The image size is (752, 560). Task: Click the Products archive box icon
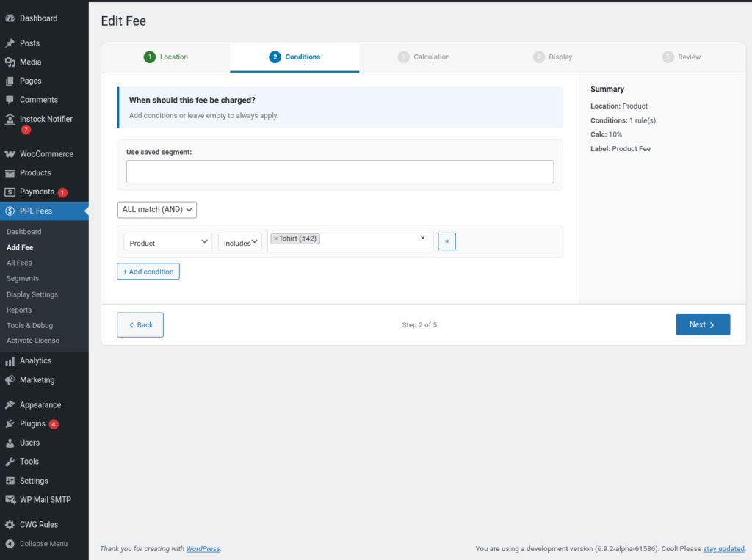point(10,173)
